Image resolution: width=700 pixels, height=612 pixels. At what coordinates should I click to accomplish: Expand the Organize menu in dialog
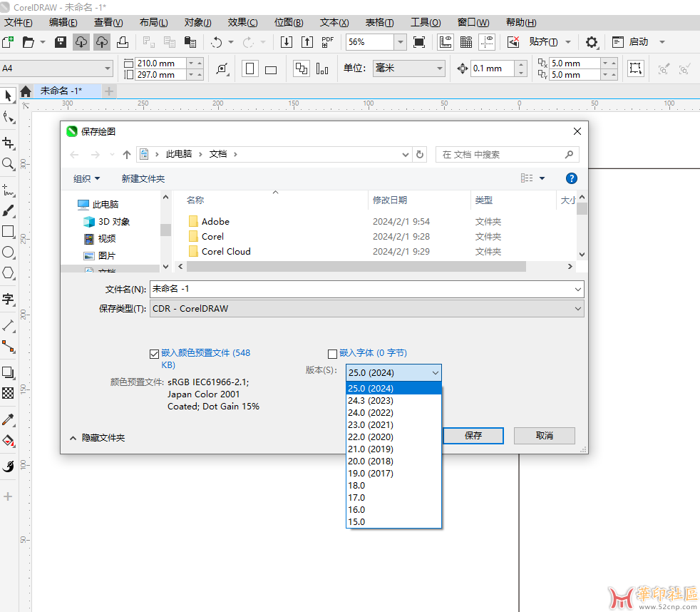[86, 179]
